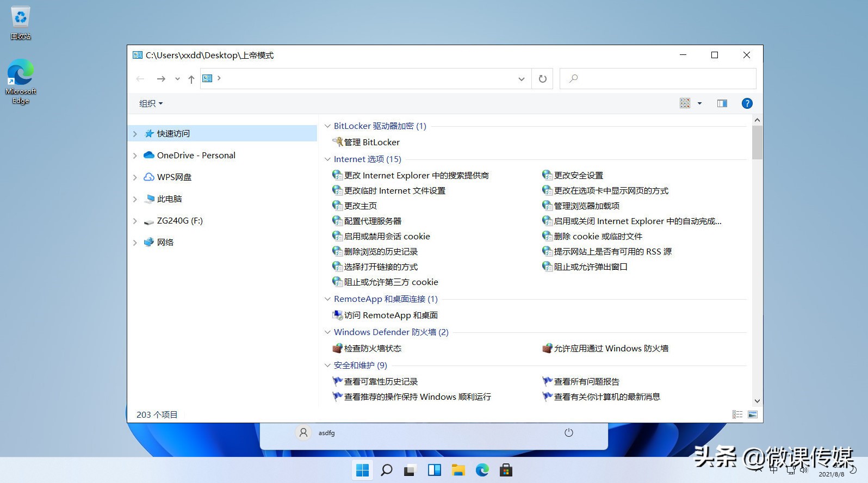
Task: Open 选择打开链接的方式 link
Action: click(x=375, y=267)
